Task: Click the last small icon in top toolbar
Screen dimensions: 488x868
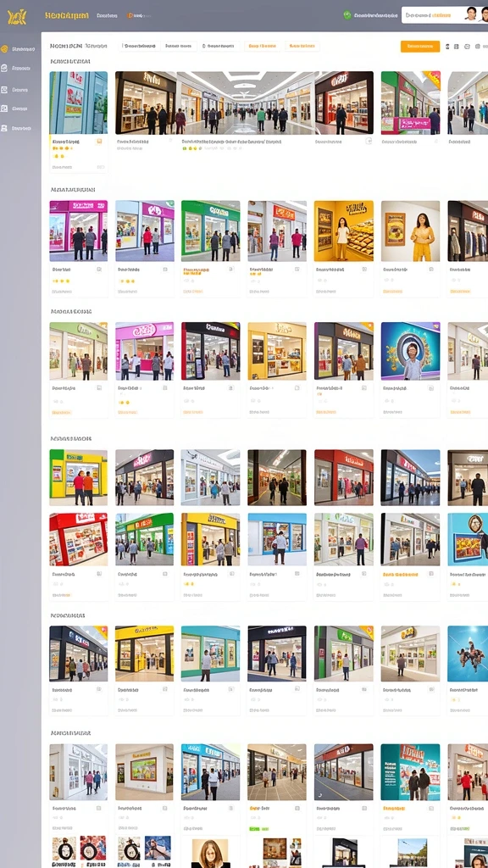Action: click(478, 47)
